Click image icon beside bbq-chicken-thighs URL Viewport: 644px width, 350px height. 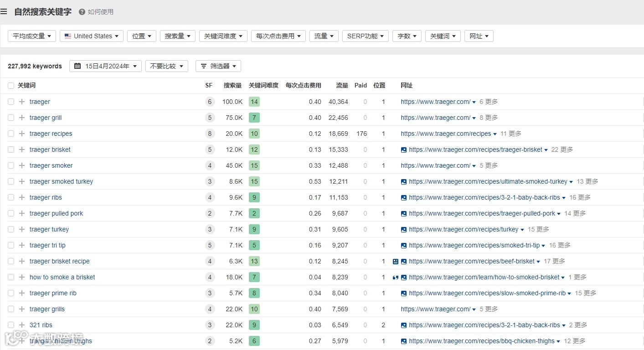(x=403, y=341)
